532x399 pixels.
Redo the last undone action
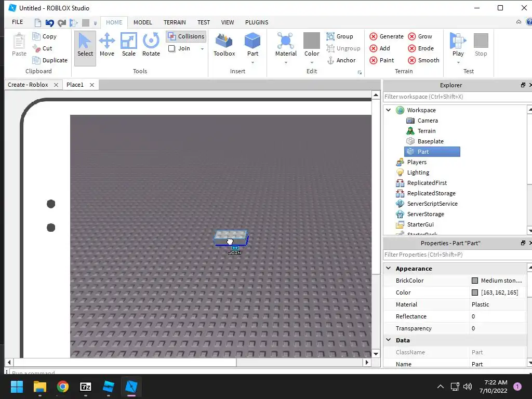click(x=61, y=23)
